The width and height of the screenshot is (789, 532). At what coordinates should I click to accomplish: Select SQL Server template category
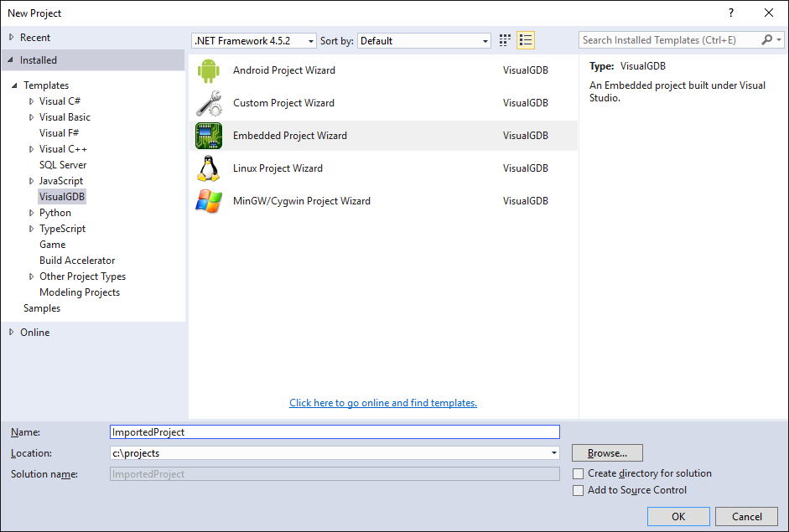tap(63, 165)
